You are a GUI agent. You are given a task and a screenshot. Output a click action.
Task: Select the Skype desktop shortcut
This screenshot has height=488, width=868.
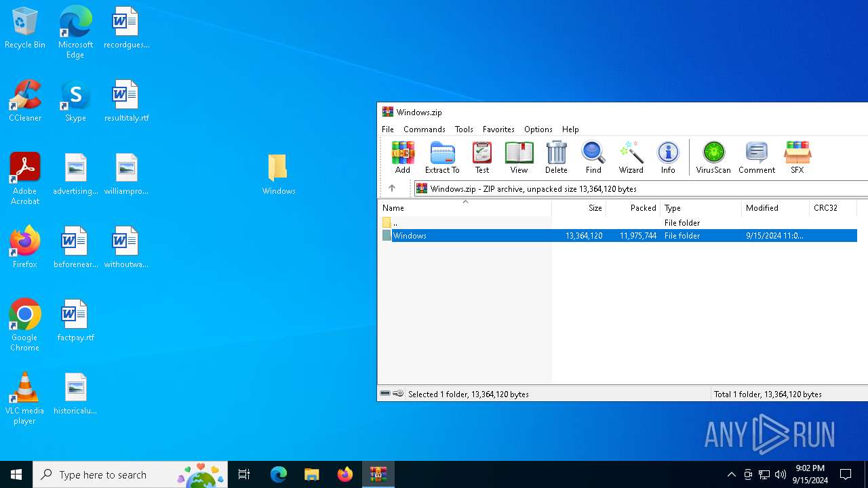coord(75,101)
